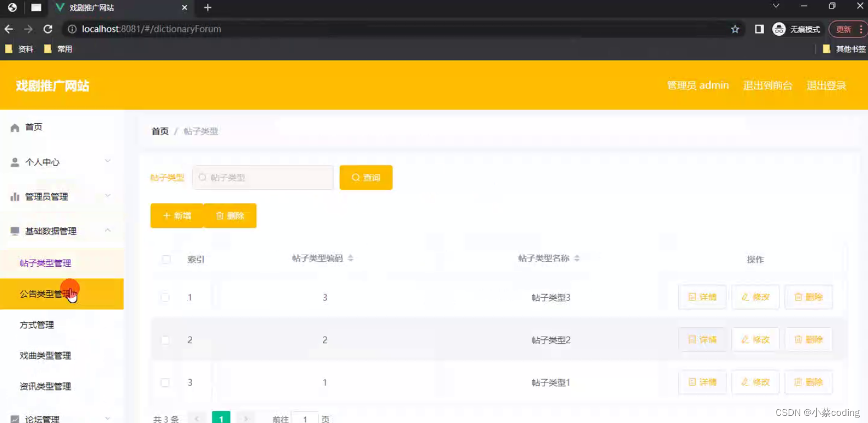Screen dimensions: 868x423
Task: Collapse the 基础数据管理 menu
Action: 62,231
